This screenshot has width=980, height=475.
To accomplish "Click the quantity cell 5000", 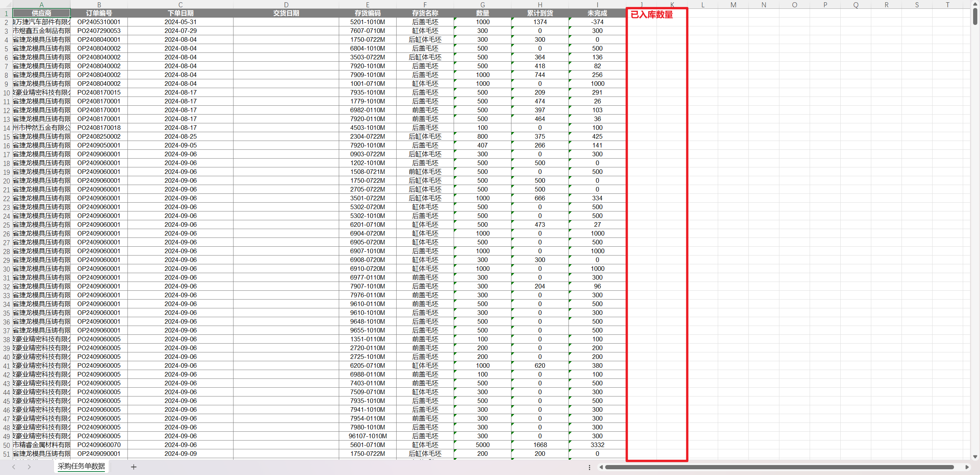I will click(482, 445).
